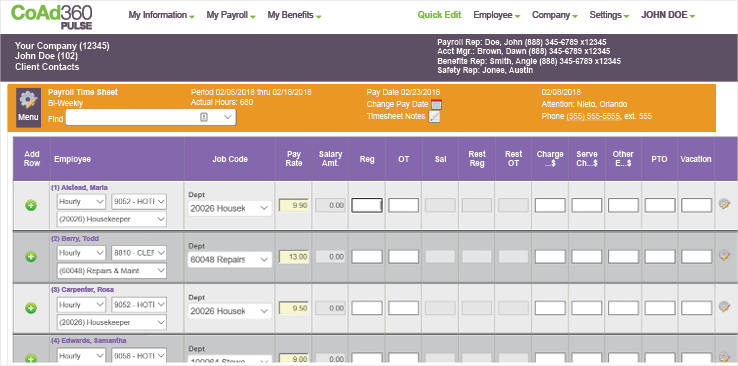Add row for Carpenter, Rosa
This screenshot has width=738, height=366.
click(31, 308)
